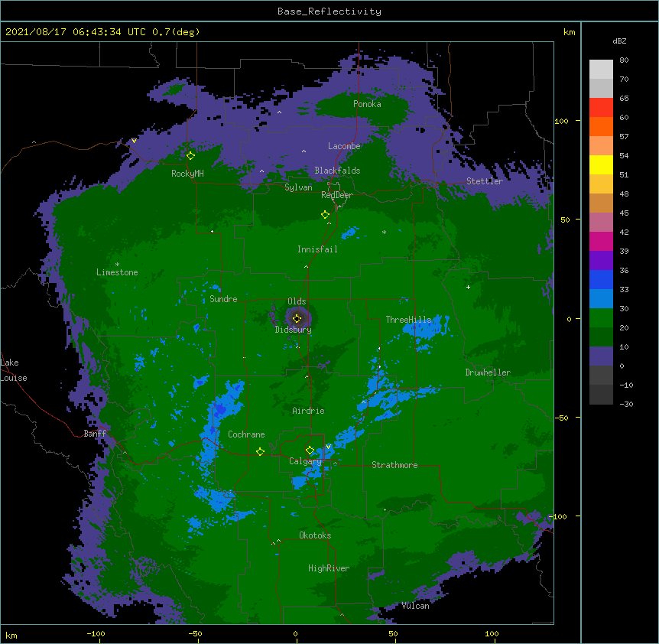
Task: Select the bright green 30-20 dBZ swatch
Action: pos(601,318)
